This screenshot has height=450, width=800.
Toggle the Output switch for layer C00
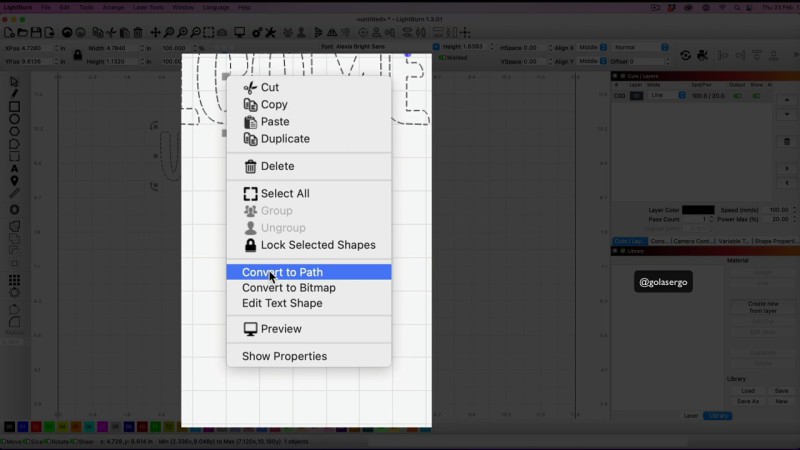click(x=738, y=96)
